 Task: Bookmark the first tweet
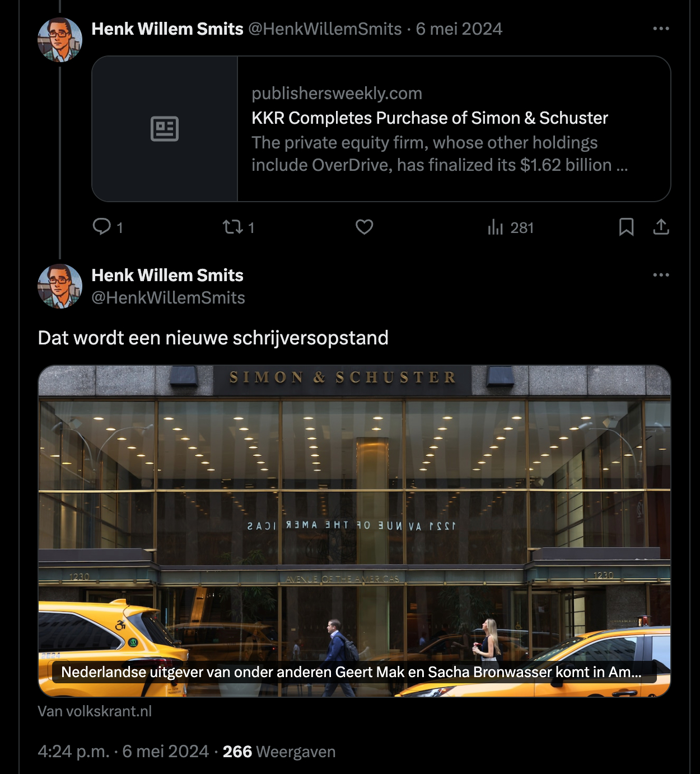(x=626, y=227)
